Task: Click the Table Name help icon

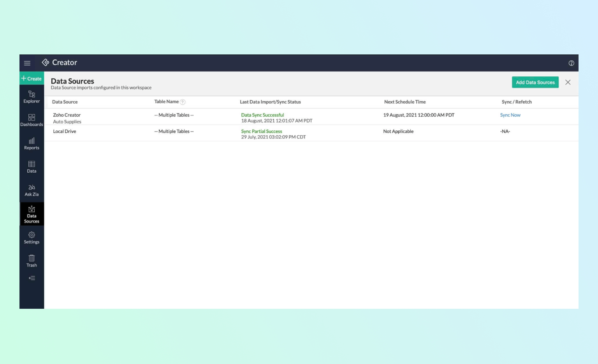Action: click(x=183, y=102)
